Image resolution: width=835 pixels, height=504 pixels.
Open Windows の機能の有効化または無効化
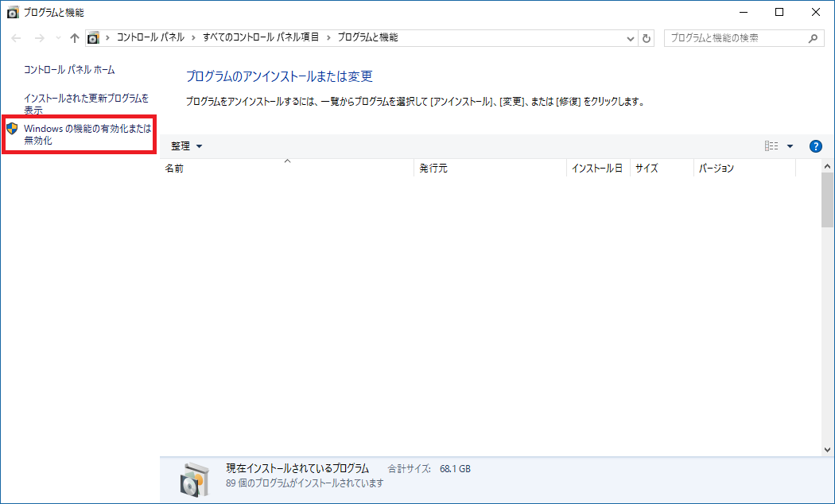(x=86, y=134)
